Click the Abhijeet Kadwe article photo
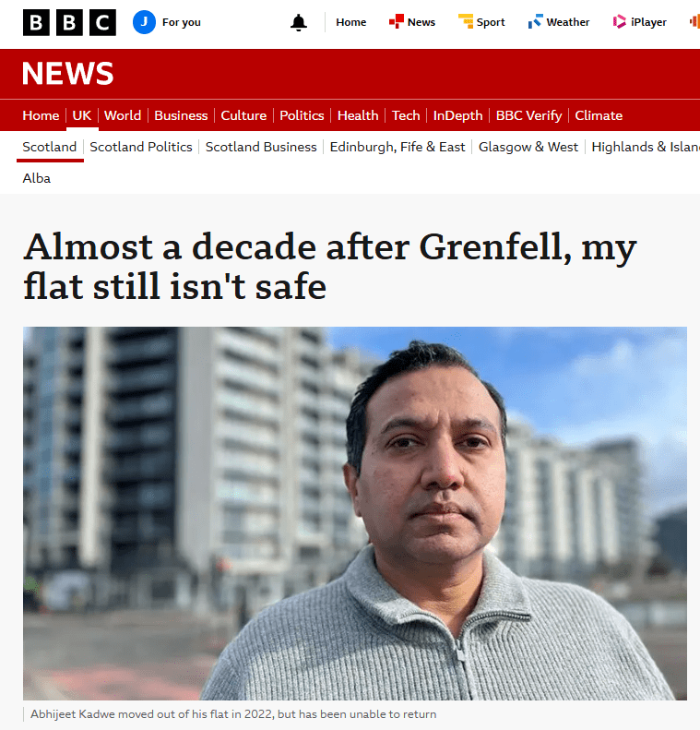The height and width of the screenshot is (730, 700). coord(355,513)
